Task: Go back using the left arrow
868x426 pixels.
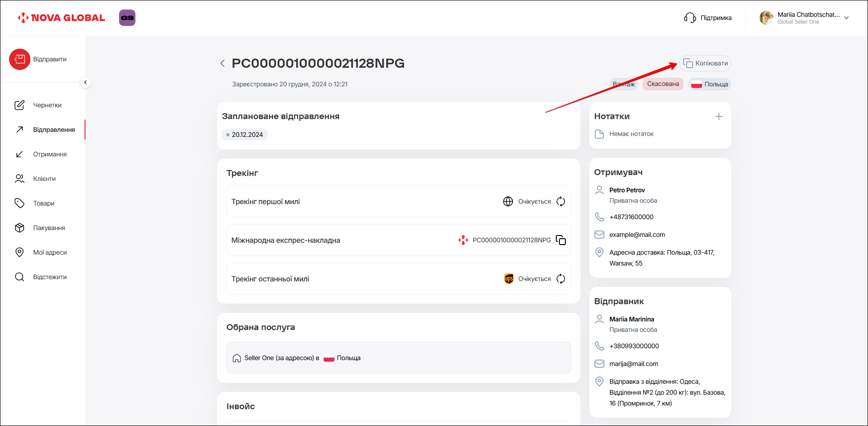Action: point(222,63)
